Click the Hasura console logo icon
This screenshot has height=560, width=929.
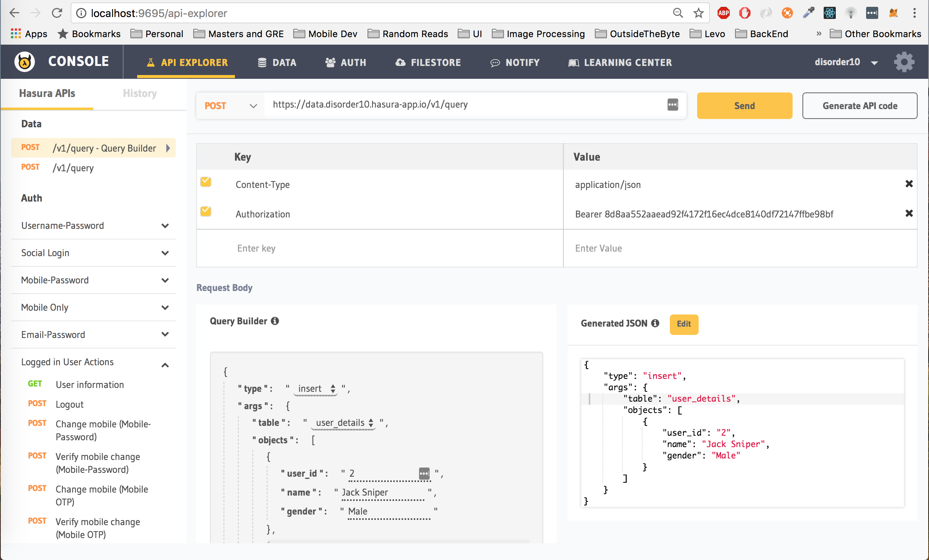click(x=25, y=62)
